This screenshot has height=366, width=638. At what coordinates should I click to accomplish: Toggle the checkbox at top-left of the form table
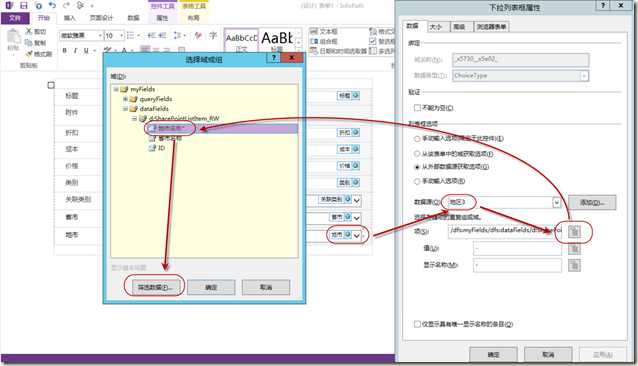point(51,85)
